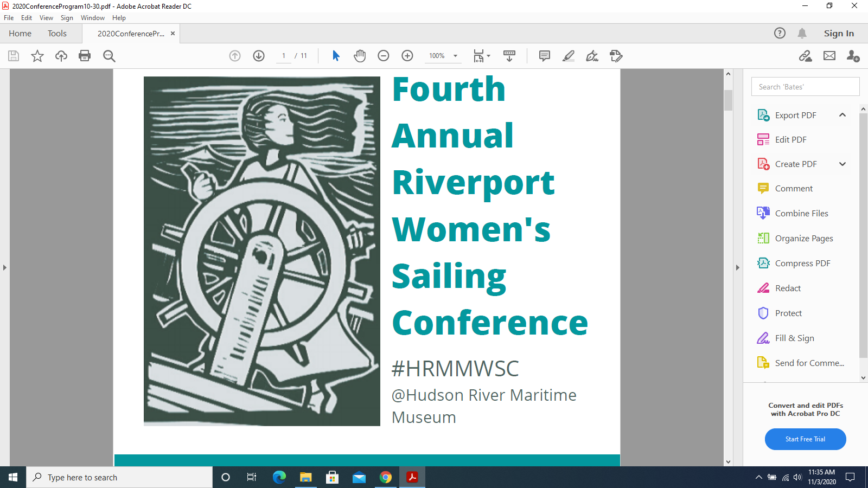
Task: Bookmark document with the star icon
Action: tap(37, 56)
